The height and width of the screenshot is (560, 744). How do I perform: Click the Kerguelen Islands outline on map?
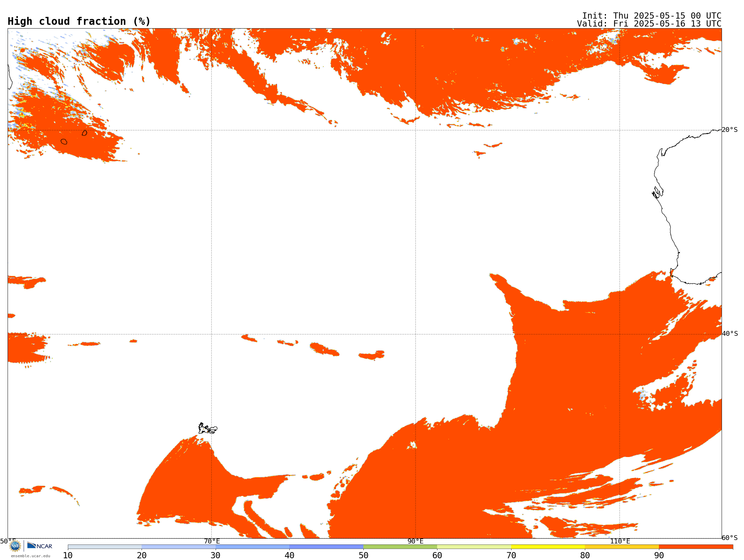click(x=207, y=428)
